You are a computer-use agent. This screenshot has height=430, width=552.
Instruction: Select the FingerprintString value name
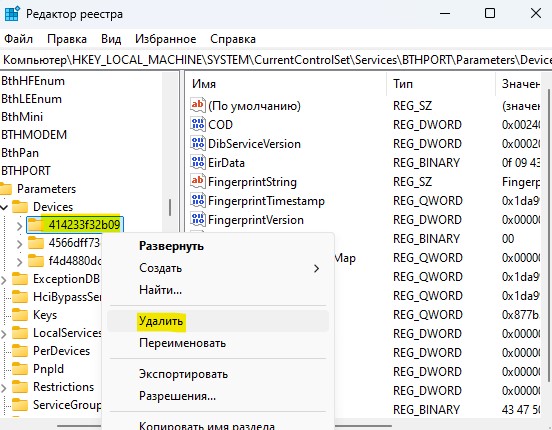coord(252,182)
